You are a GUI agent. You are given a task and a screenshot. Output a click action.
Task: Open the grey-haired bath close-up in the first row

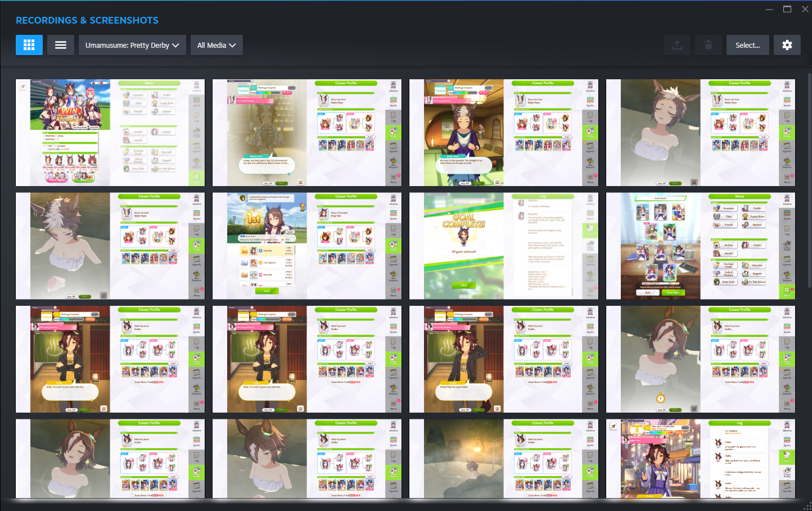point(701,133)
